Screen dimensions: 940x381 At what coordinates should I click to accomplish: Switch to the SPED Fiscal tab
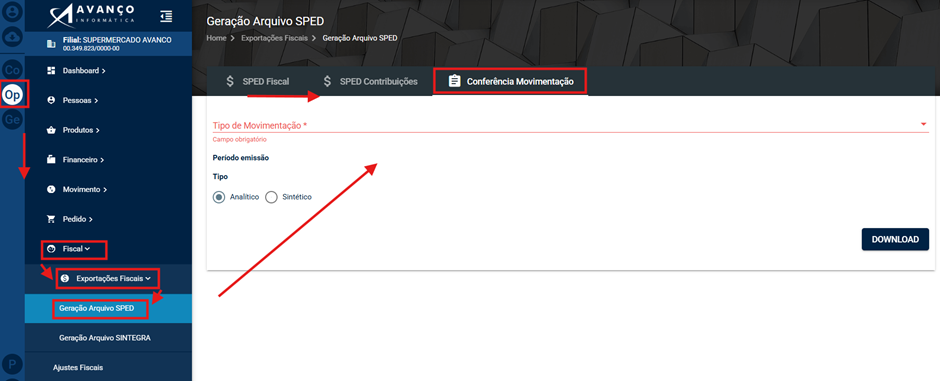coord(257,81)
